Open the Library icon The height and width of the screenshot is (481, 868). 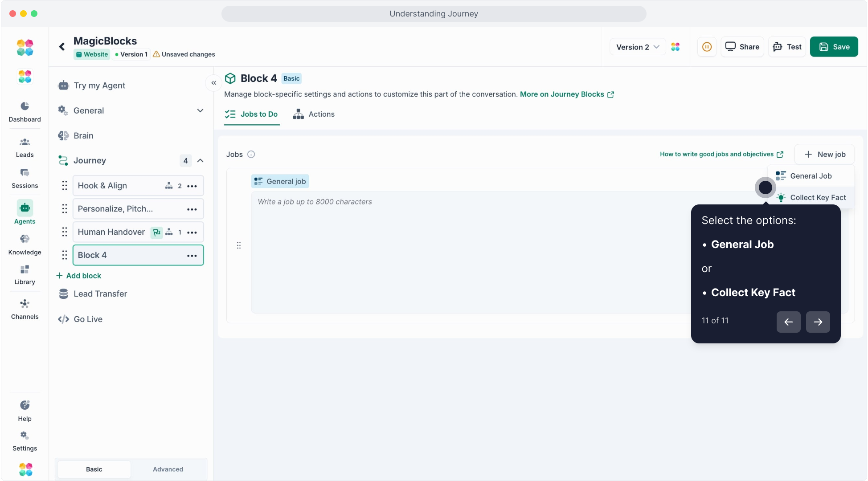click(x=25, y=270)
